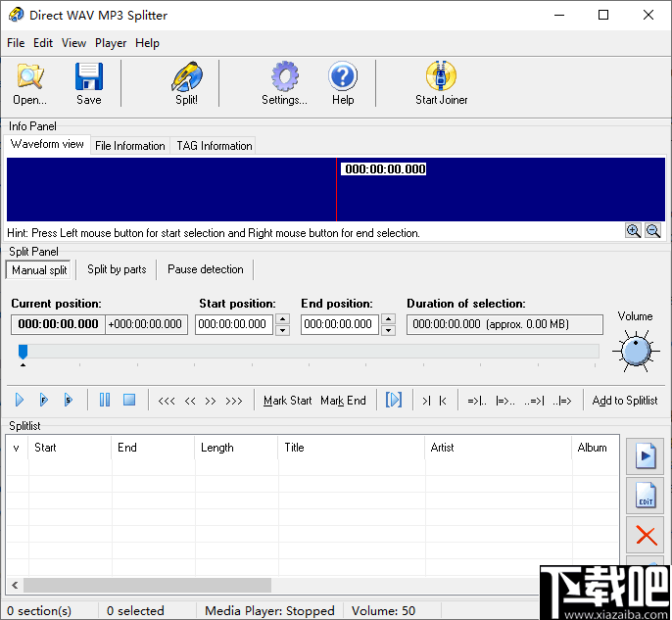Click the Save floppy disk icon
The width and height of the screenshot is (672, 620).
89,84
